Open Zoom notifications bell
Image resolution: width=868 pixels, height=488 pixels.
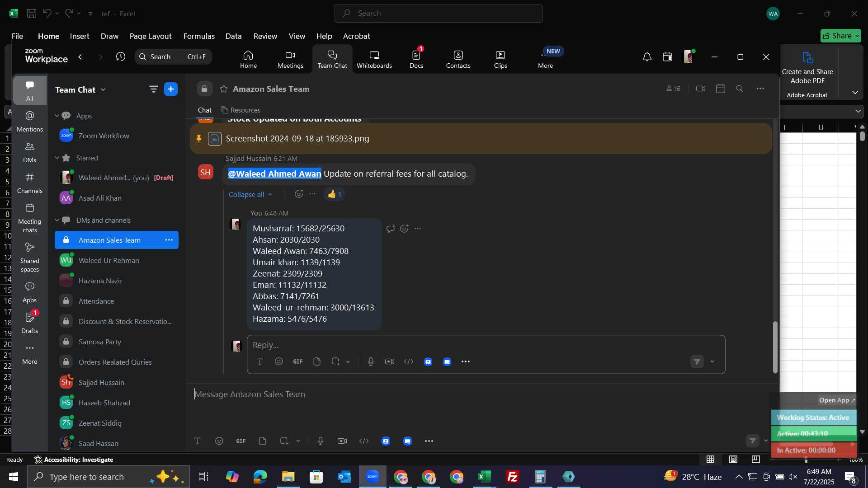coord(647,57)
